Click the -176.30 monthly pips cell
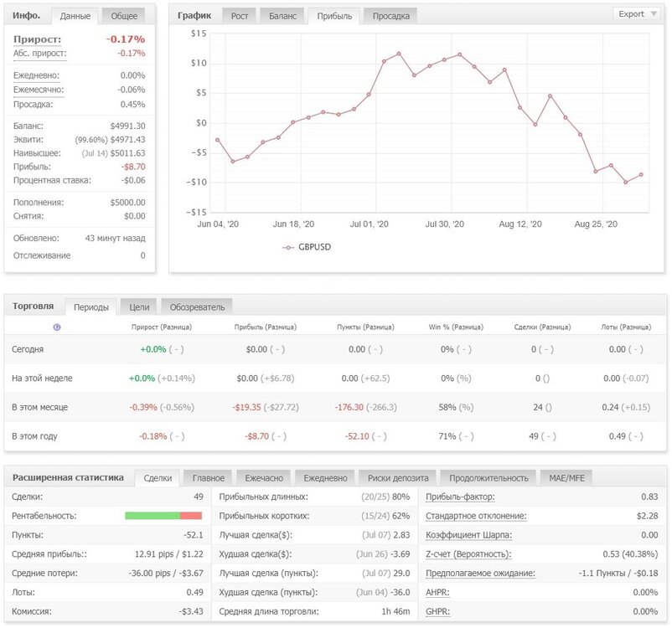 point(349,408)
